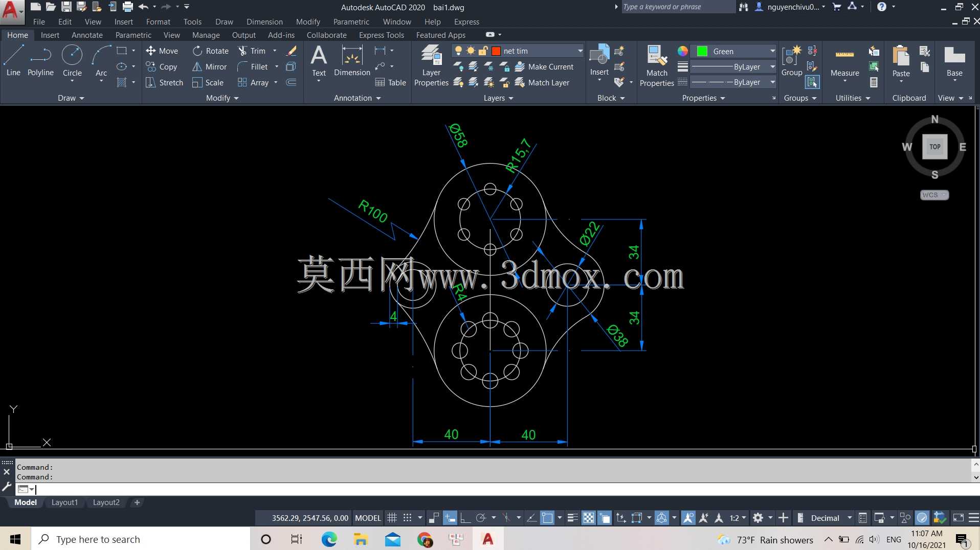The width and height of the screenshot is (980, 550).
Task: Click the Erase tool icon
Action: pyautogui.click(x=291, y=51)
